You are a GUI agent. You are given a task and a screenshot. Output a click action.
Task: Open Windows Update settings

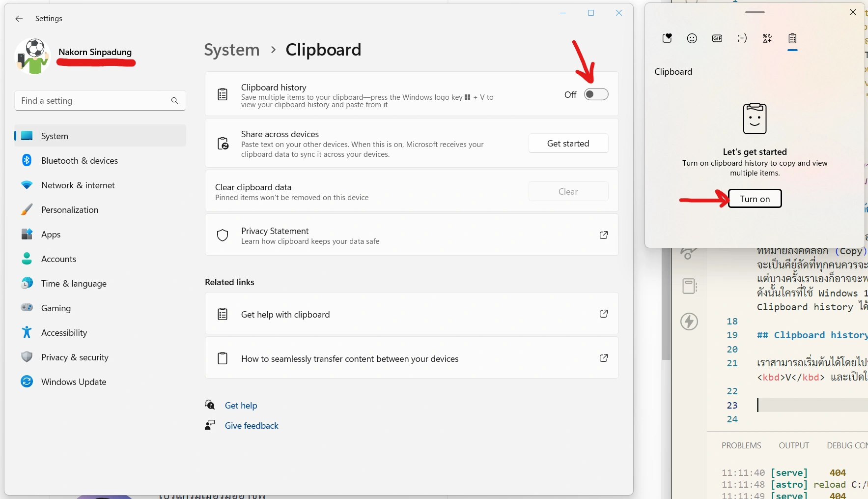tap(100, 382)
